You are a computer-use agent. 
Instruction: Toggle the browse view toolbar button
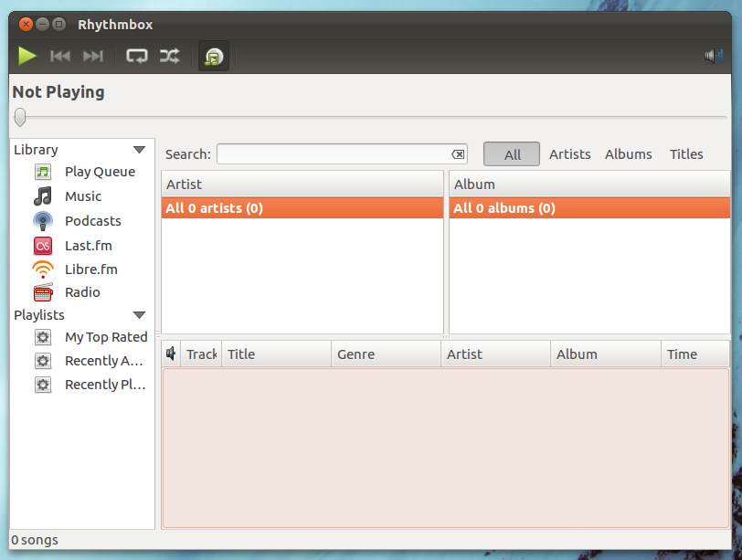pyautogui.click(x=214, y=57)
